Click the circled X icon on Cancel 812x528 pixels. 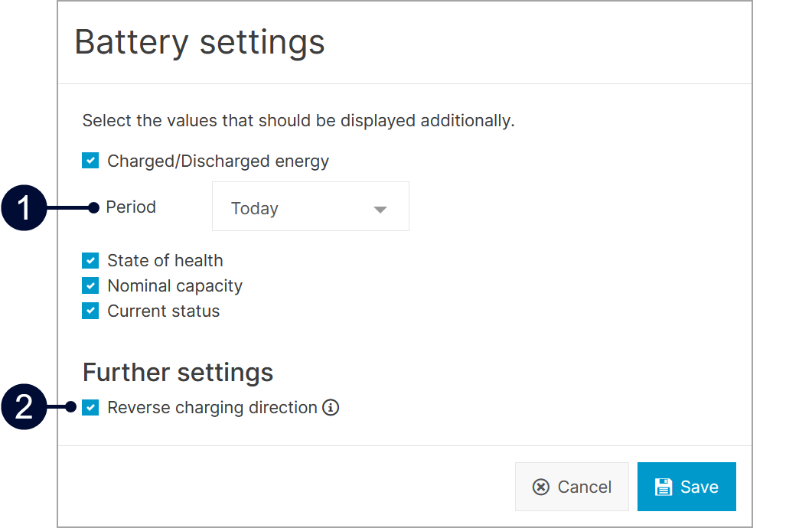pyautogui.click(x=541, y=487)
